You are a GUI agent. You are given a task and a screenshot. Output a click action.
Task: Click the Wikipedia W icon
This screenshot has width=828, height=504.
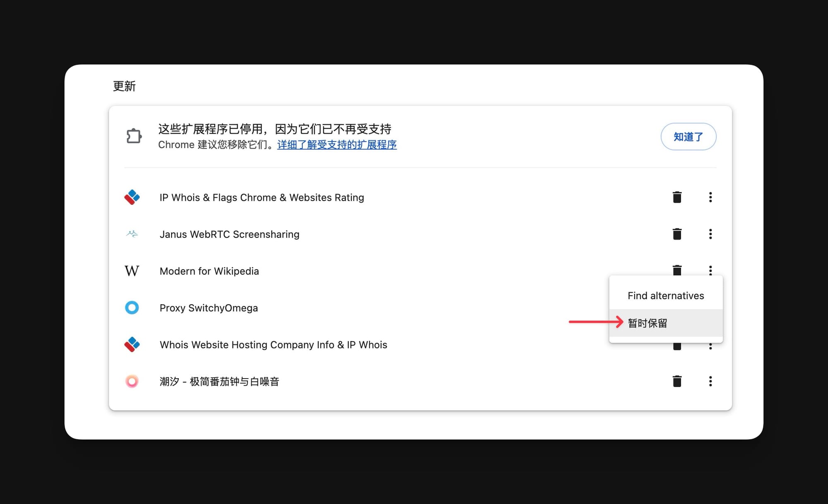(132, 271)
